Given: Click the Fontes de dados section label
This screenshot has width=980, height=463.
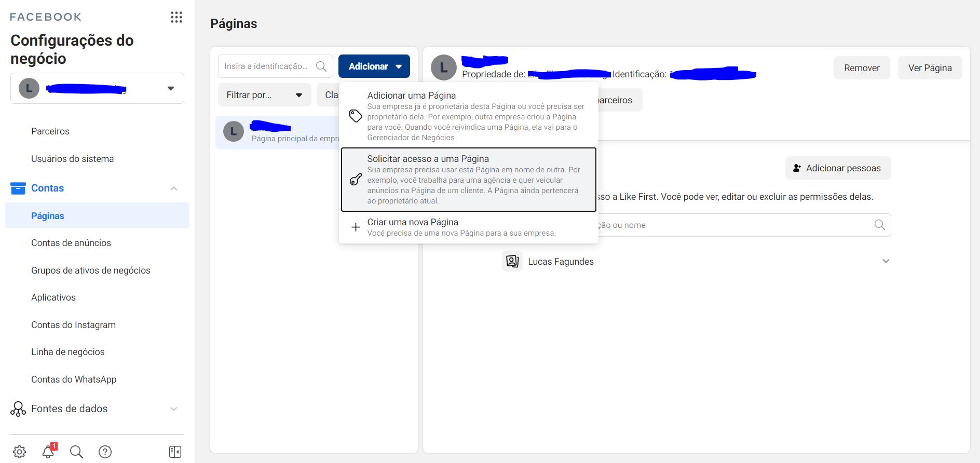Looking at the screenshot, I should point(70,409).
